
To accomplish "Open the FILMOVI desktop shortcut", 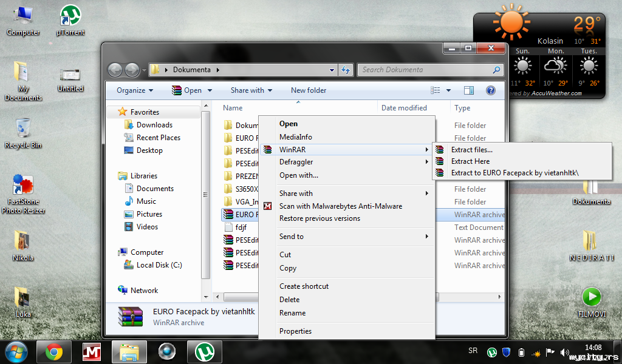I will (592, 302).
